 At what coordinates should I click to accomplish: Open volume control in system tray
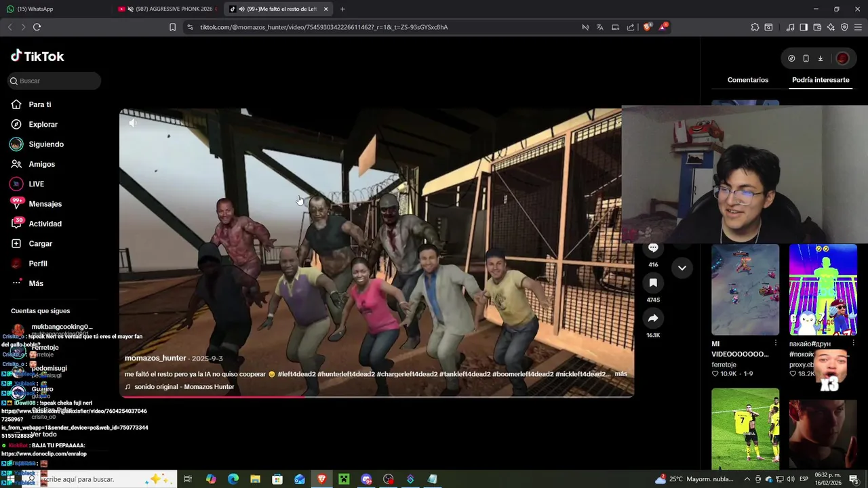click(x=791, y=479)
